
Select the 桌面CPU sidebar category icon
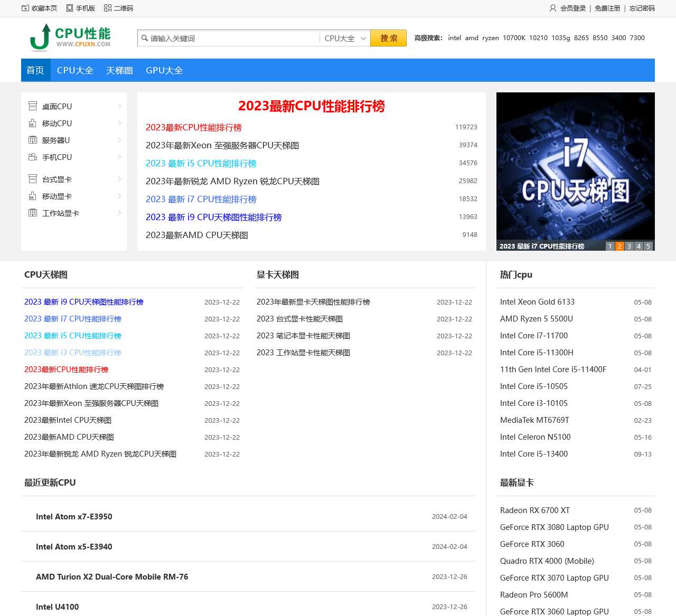pyautogui.click(x=32, y=106)
